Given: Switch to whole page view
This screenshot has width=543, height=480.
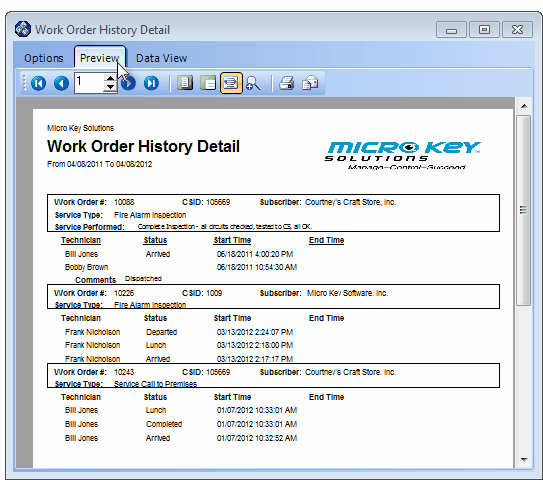Looking at the screenshot, I should (185, 83).
